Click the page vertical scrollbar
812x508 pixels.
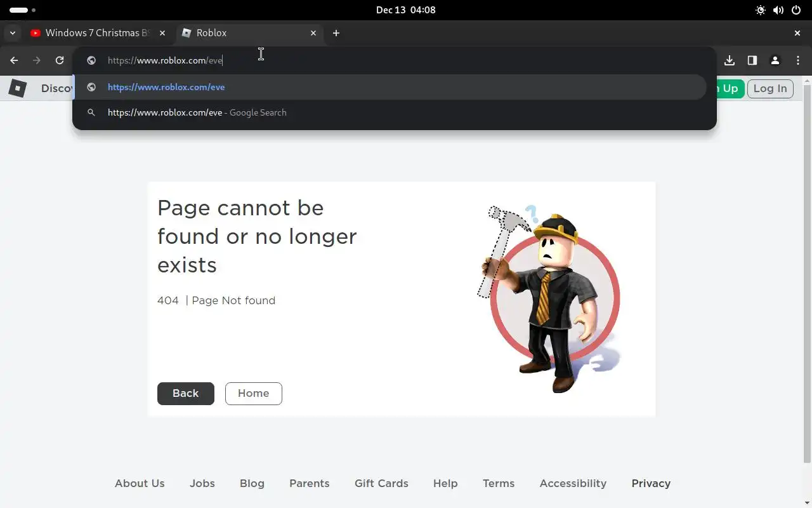tap(807, 273)
